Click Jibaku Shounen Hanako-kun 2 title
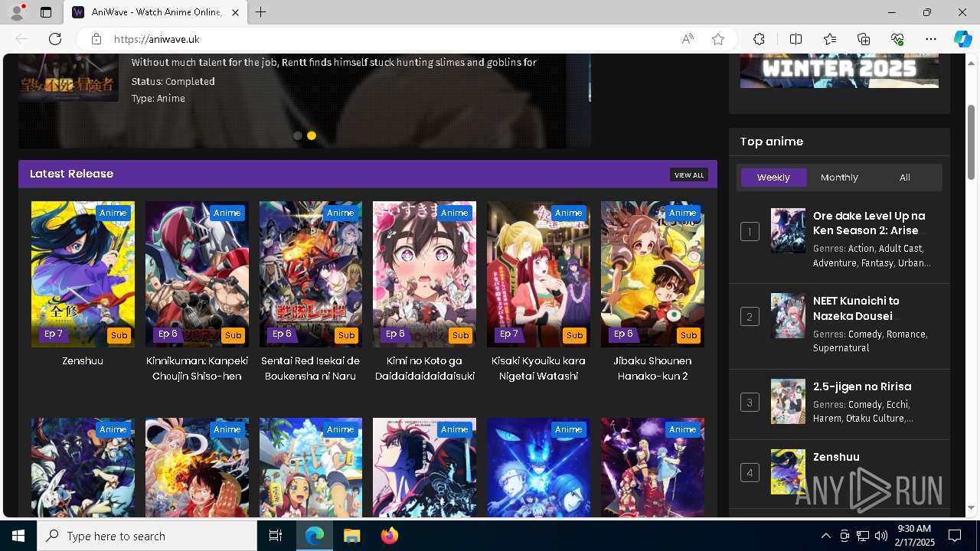Image resolution: width=980 pixels, height=551 pixels. click(x=652, y=368)
